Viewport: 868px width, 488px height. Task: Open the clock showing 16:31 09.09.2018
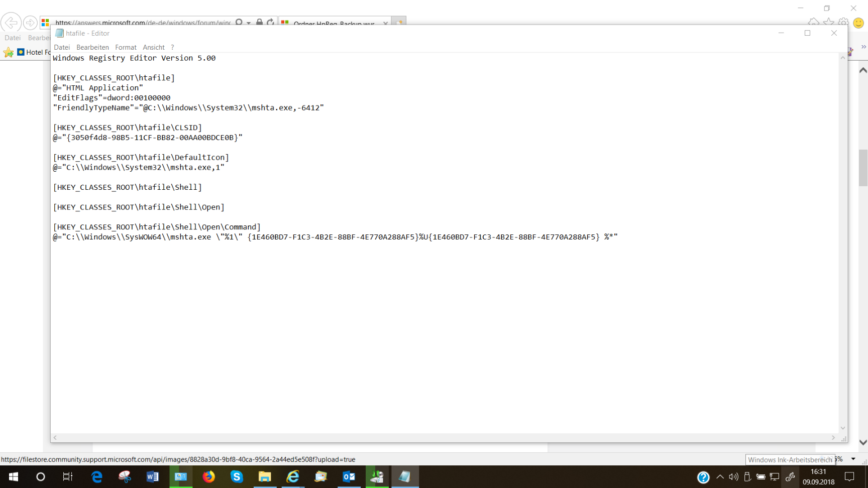[818, 476]
